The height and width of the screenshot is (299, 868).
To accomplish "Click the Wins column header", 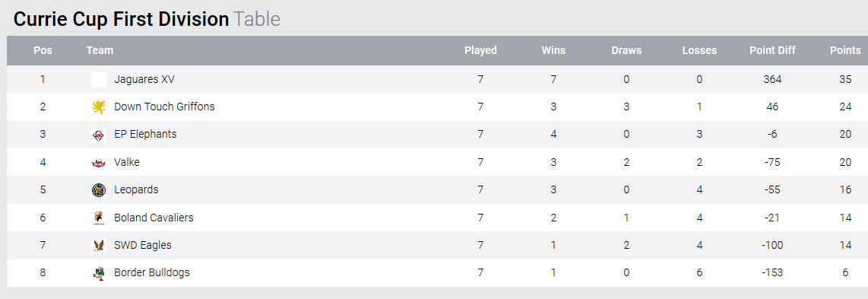I will click(x=553, y=50).
